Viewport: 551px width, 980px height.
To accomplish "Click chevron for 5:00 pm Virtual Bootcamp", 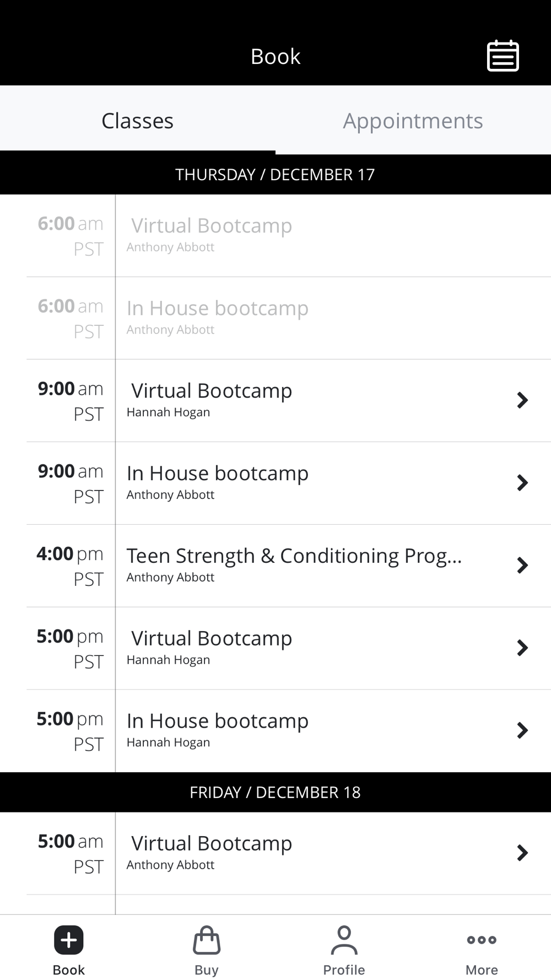I will click(x=522, y=648).
